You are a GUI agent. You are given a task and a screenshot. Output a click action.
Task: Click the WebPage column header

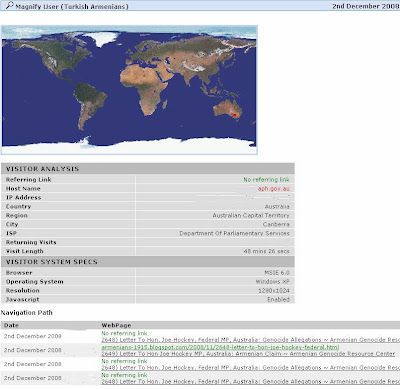116,325
